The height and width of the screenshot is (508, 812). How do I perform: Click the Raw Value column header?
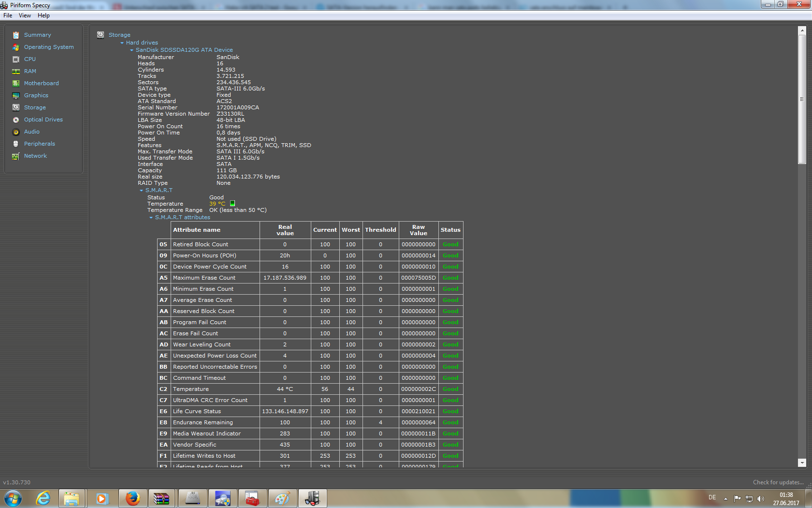[419, 230]
